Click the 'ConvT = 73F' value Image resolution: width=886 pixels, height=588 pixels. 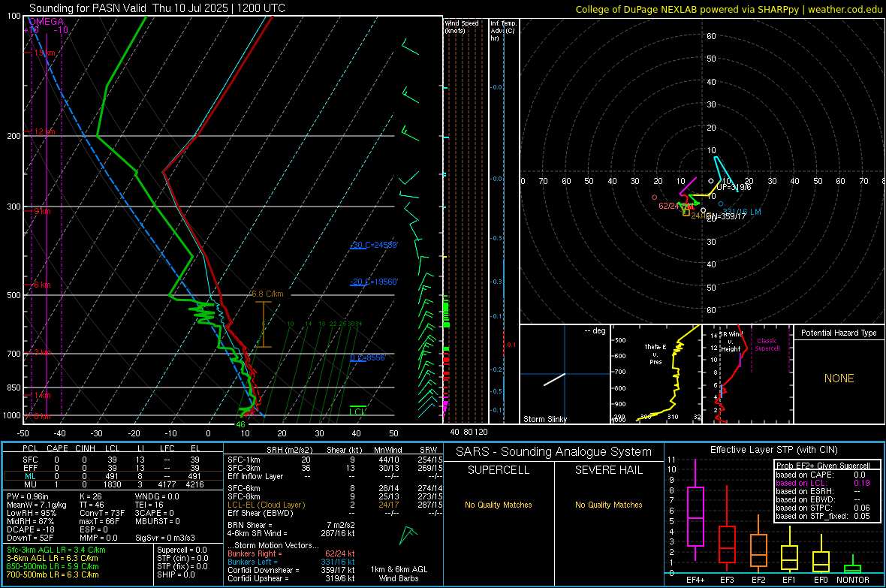click(101, 513)
